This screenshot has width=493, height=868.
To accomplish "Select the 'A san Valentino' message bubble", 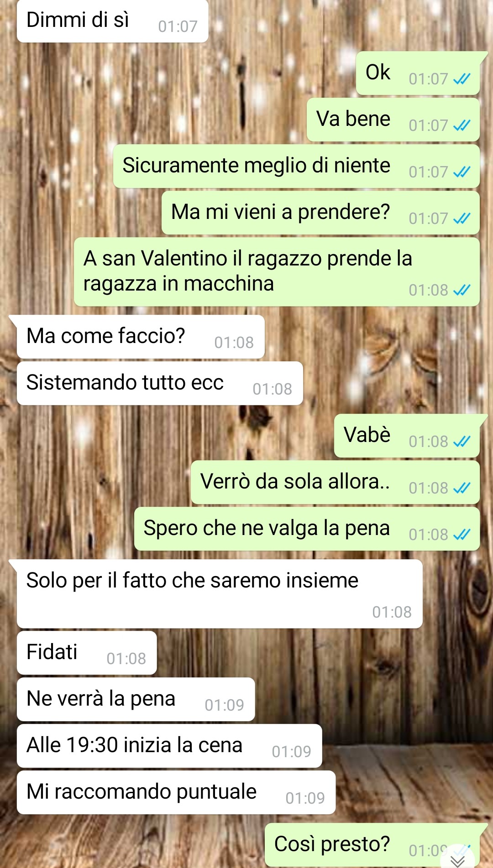I will 277,272.
